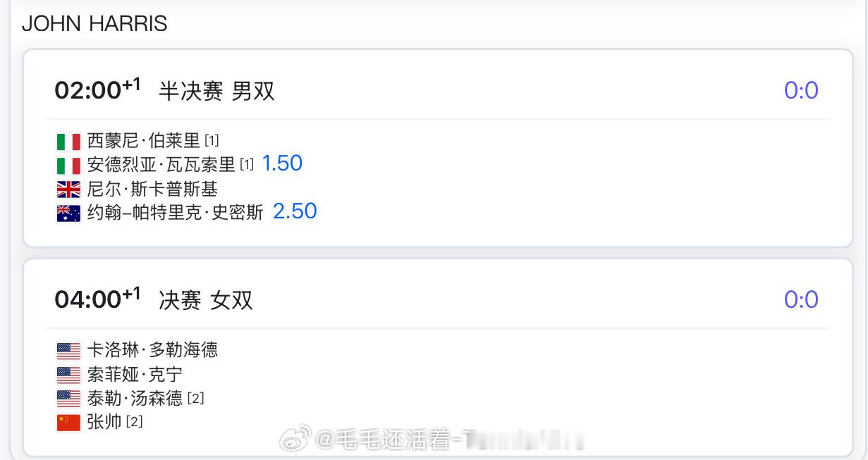Click the China flag beside 张帅
This screenshot has height=460, width=868.
click(68, 423)
